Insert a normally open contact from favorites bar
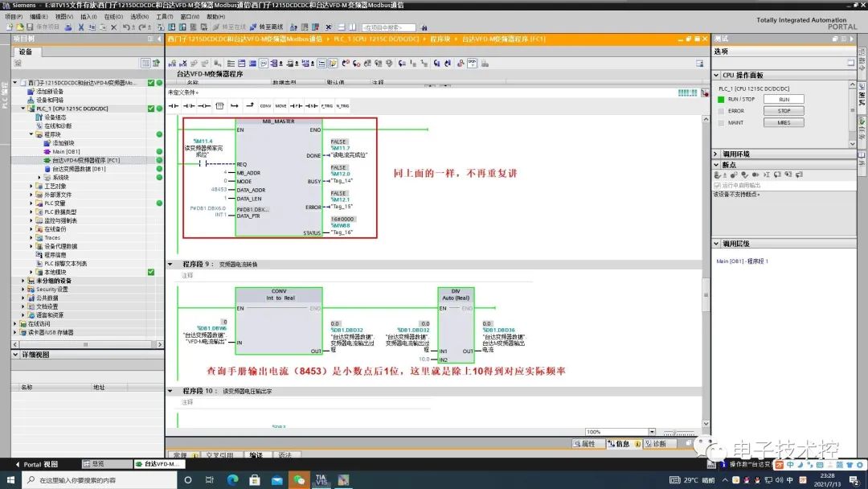The width and height of the screenshot is (868, 489). click(173, 105)
